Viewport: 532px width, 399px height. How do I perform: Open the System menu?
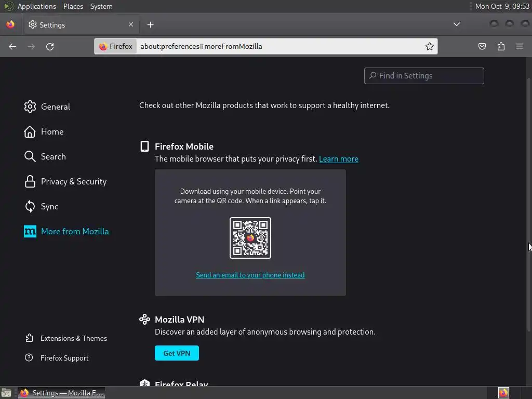(x=101, y=6)
